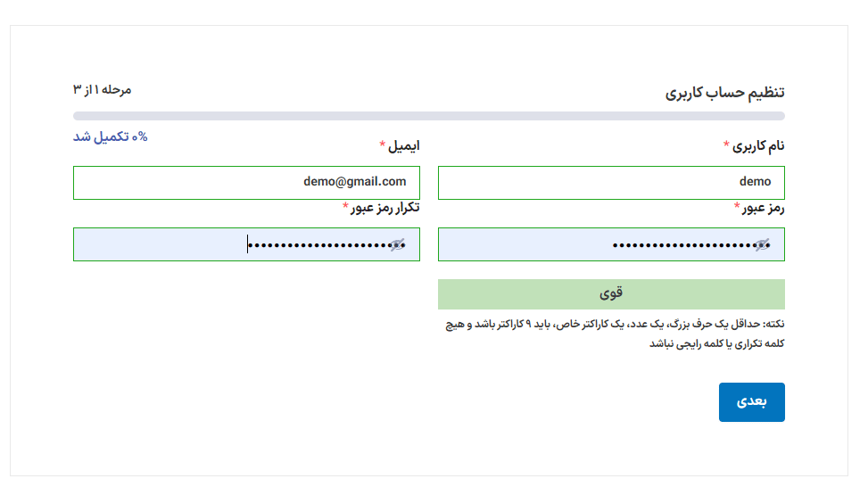Image resolution: width=868 pixels, height=487 pixels.
Task: Click the setup progress bar
Action: coord(428,116)
